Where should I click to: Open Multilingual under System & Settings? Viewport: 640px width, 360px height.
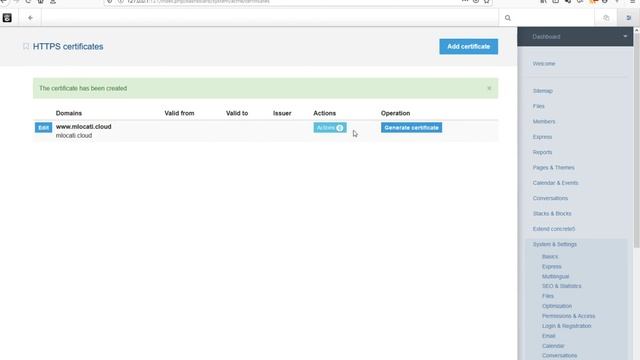[555, 276]
